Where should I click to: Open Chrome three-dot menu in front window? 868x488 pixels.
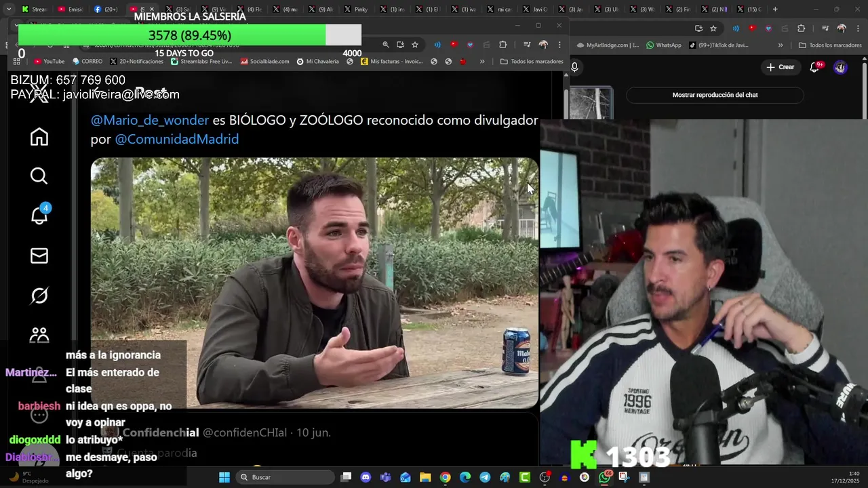pyautogui.click(x=559, y=45)
